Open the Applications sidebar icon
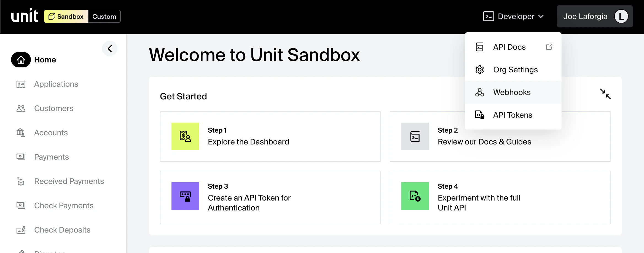 (x=21, y=84)
